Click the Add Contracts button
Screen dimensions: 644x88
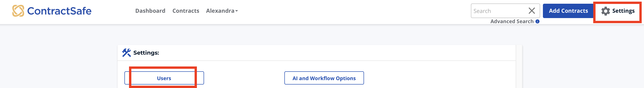click(x=568, y=11)
